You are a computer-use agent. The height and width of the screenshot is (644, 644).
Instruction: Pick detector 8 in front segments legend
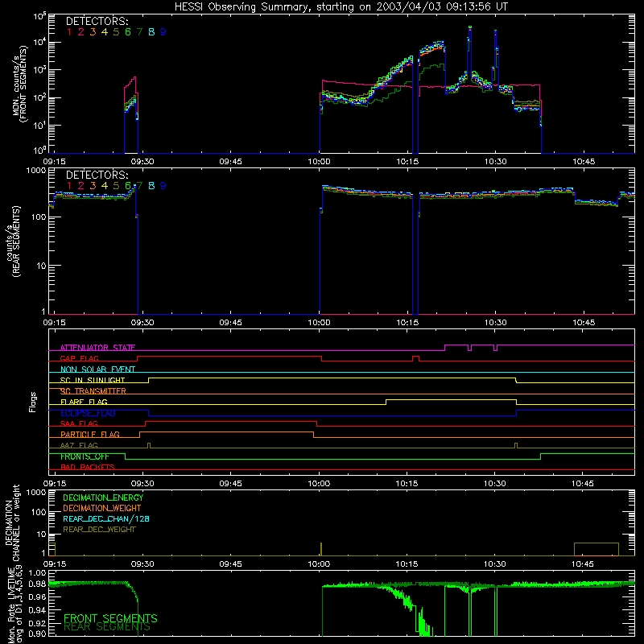click(151, 32)
